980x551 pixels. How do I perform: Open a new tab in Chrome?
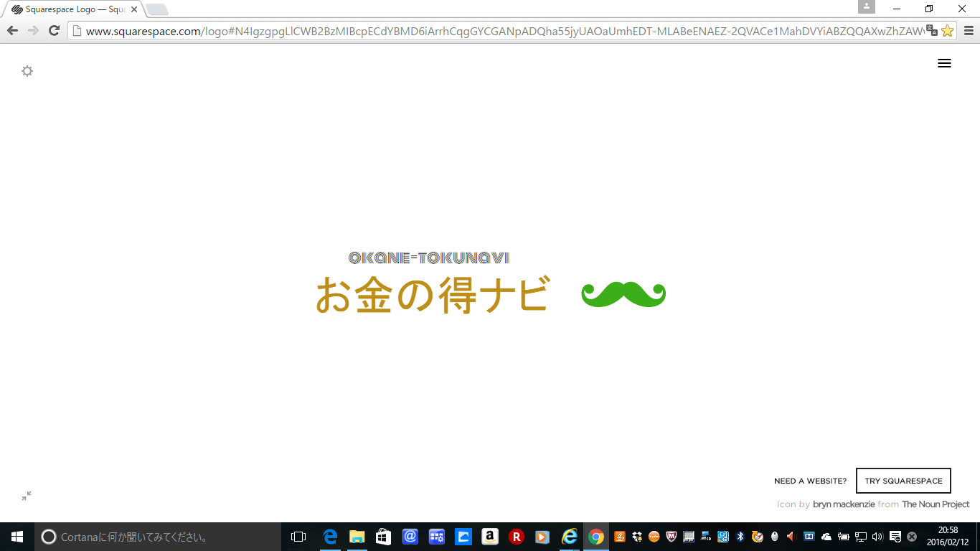pos(157,9)
